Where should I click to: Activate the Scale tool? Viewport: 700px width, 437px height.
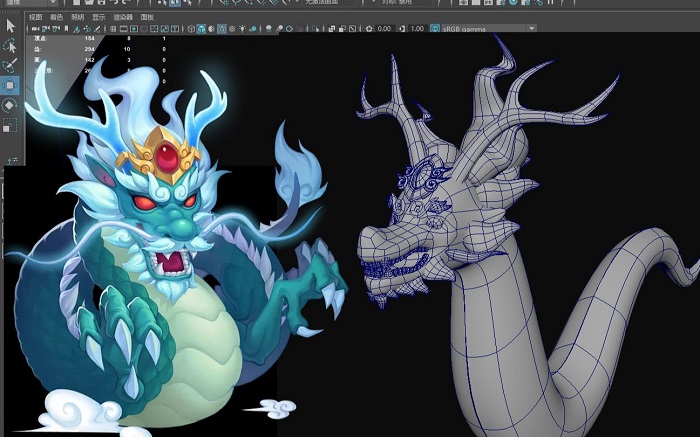click(10, 126)
